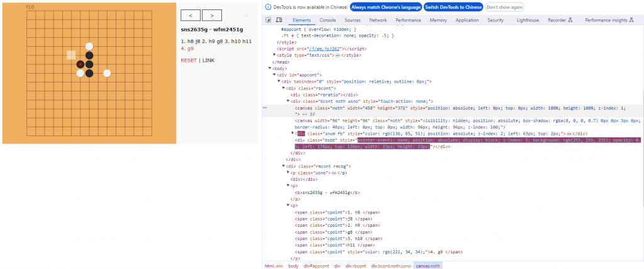Viewport: 644px width, 269px height.
Task: Switch to the Elements tab
Action: click(301, 20)
